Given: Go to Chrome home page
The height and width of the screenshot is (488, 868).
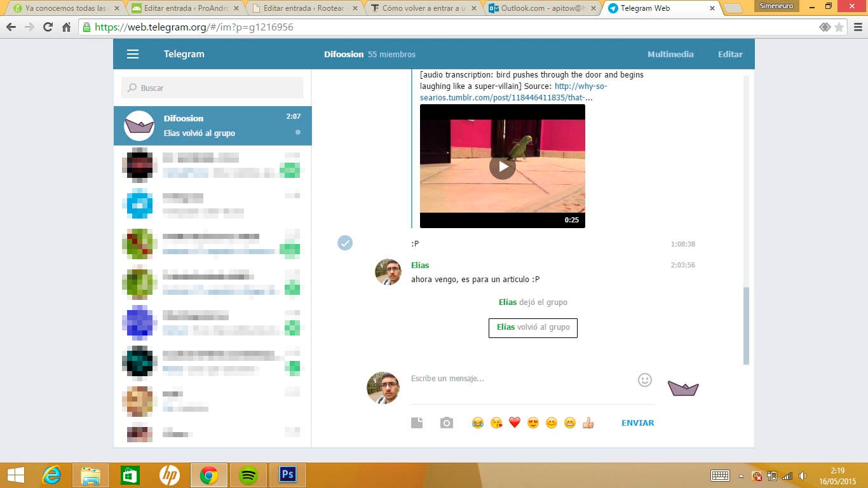Looking at the screenshot, I should coord(66,27).
